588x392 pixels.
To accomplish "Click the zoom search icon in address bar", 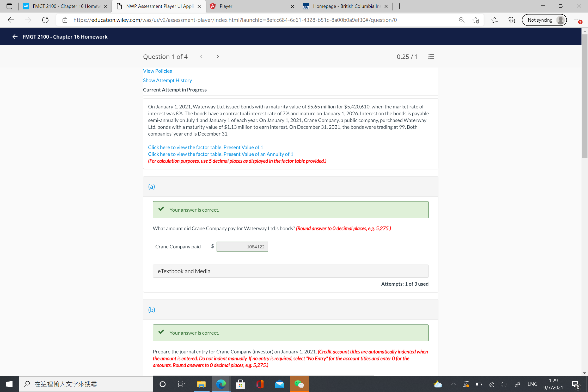I will pyautogui.click(x=461, y=20).
